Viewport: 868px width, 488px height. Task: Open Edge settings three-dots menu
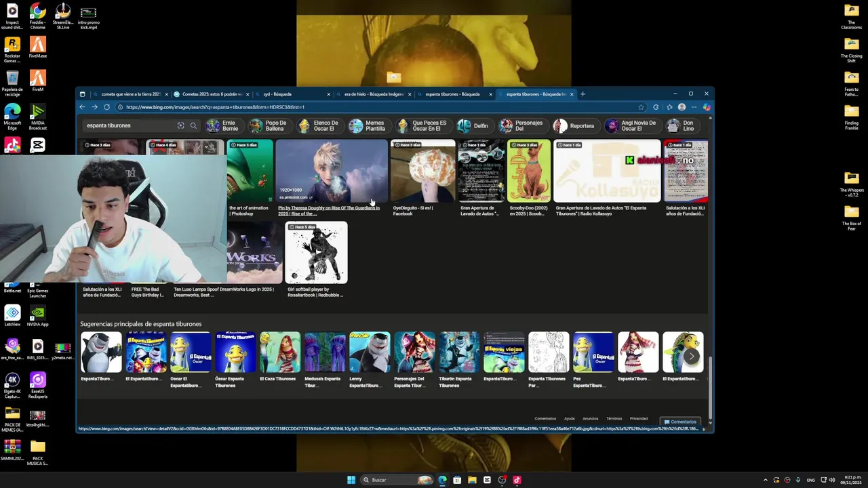[694, 107]
